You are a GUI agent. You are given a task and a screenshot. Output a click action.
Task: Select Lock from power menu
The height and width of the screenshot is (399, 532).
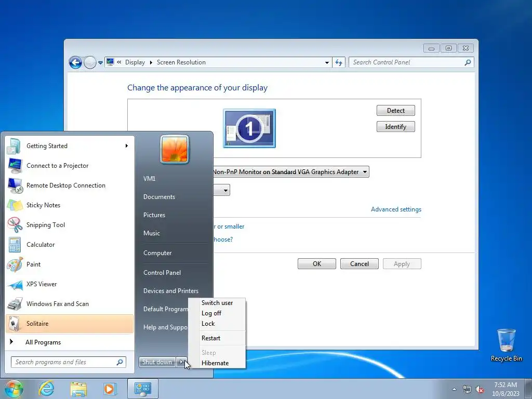217,324
